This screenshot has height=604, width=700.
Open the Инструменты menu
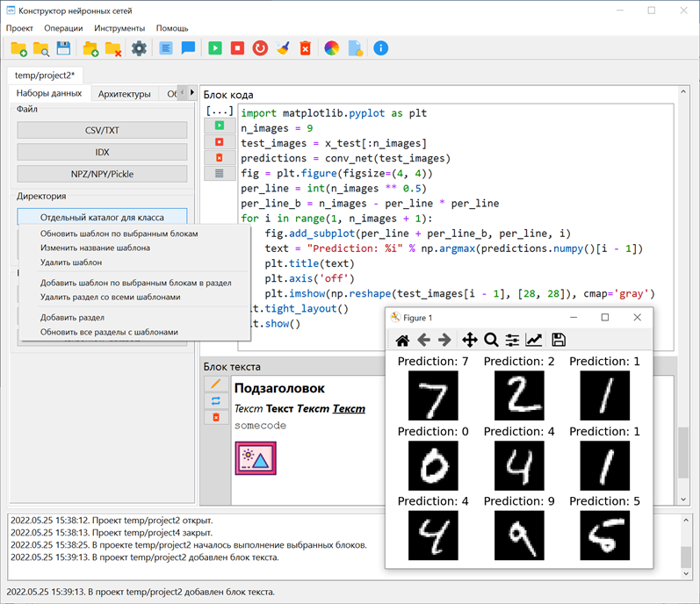point(119,28)
